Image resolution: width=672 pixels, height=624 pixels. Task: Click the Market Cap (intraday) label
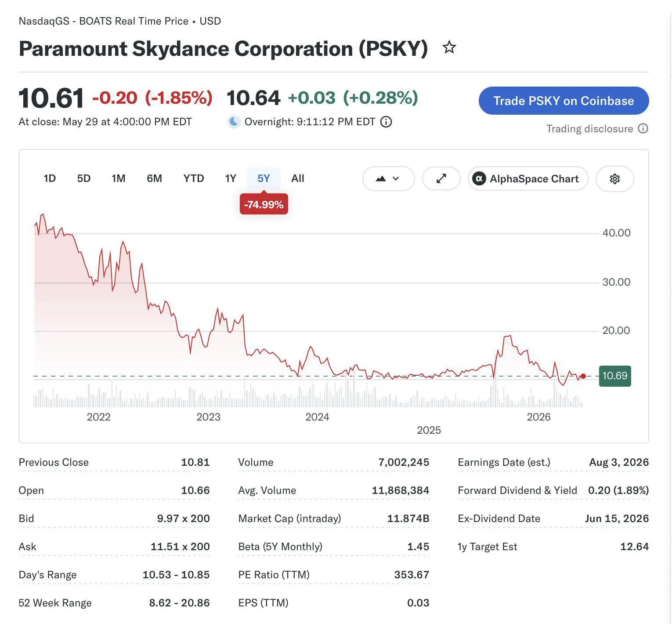289,519
